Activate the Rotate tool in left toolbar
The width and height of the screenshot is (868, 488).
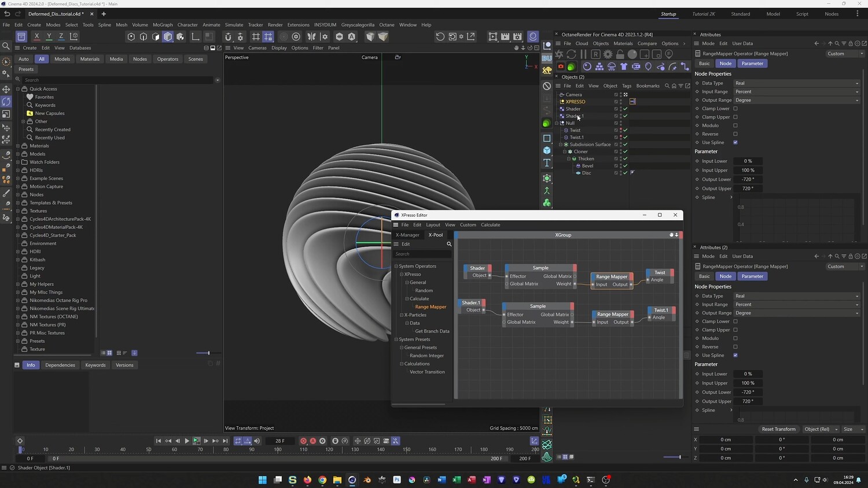tap(6, 102)
